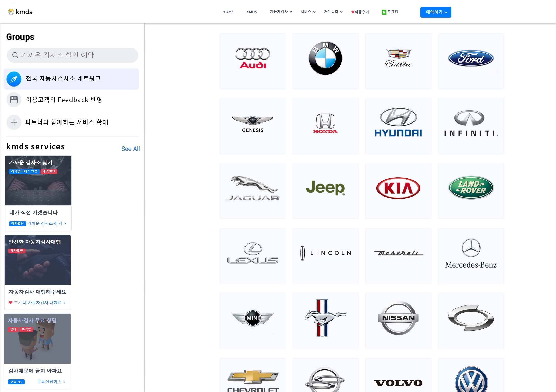The height and width of the screenshot is (392, 556).
Task: Click the compass icon for 전국 자동차검사소 네트워크
Action: [14, 79]
